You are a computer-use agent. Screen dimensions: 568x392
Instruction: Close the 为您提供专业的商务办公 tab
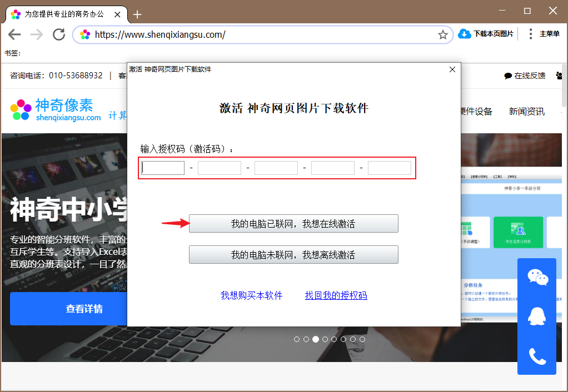117,14
